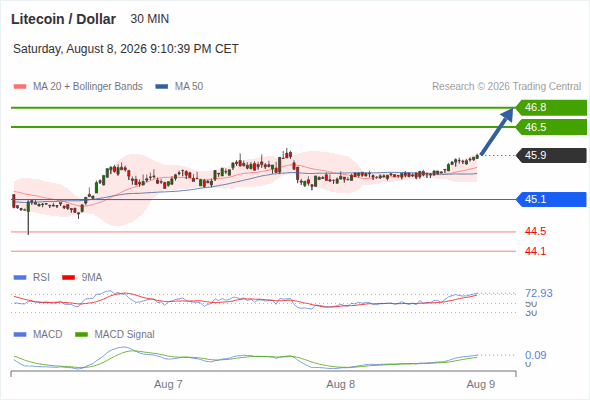Click the Research © 2026 Trading Central credit
Viewport: 590px width, 400px height.
pyautogui.click(x=506, y=87)
